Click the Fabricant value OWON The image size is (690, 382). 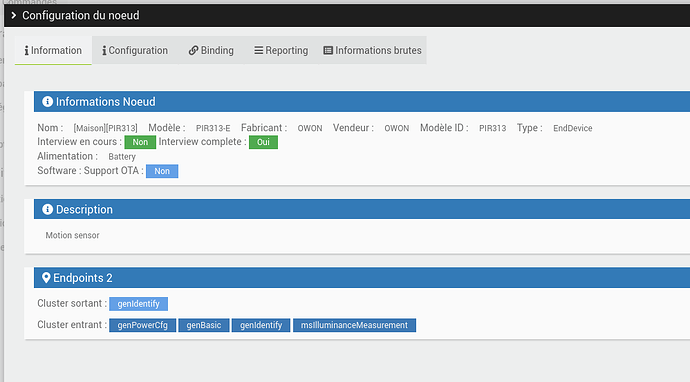310,128
